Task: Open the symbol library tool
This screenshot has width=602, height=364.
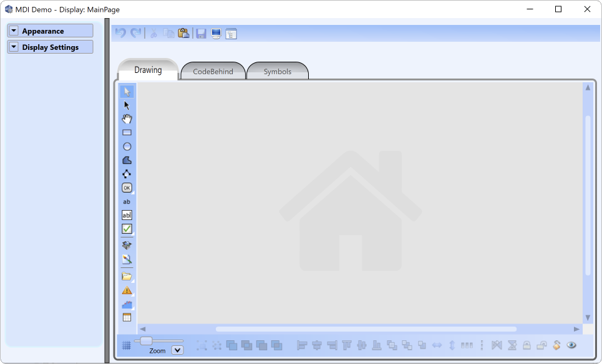Action: pos(127,245)
